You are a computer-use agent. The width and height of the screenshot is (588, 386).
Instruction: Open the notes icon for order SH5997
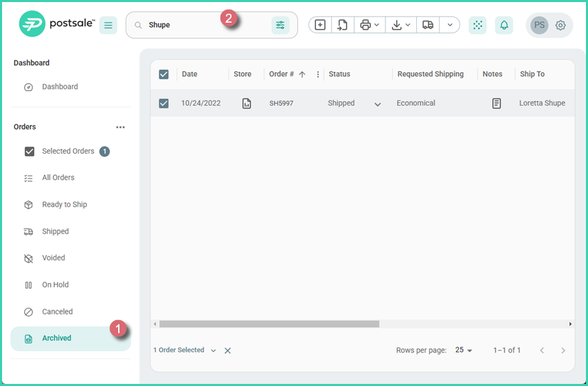tap(497, 104)
